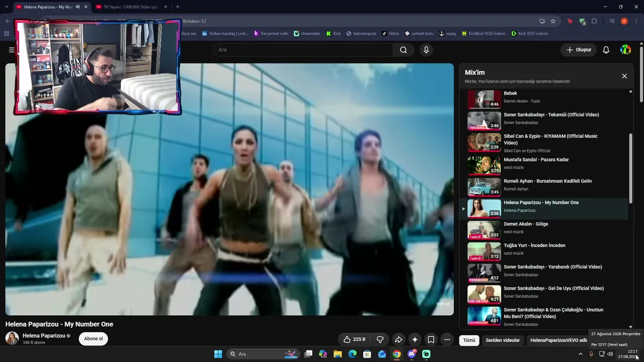The height and width of the screenshot is (362, 644).
Task: Like the video showing 225 B
Action: 354,339
